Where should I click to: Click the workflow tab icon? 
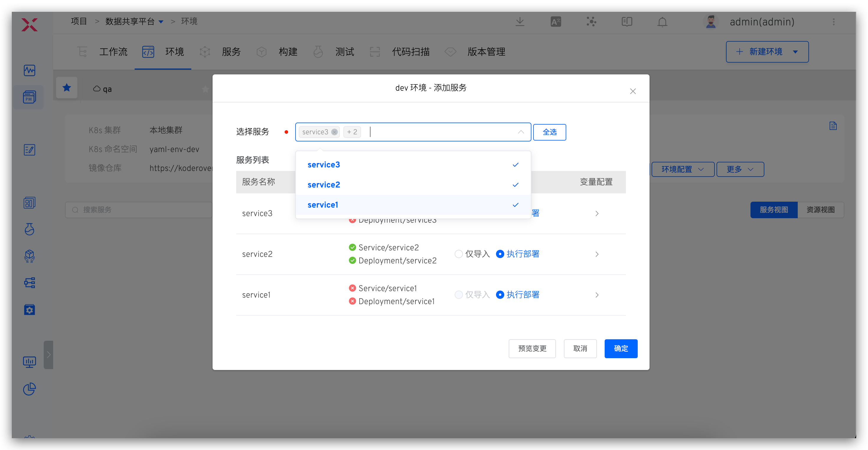tap(82, 52)
